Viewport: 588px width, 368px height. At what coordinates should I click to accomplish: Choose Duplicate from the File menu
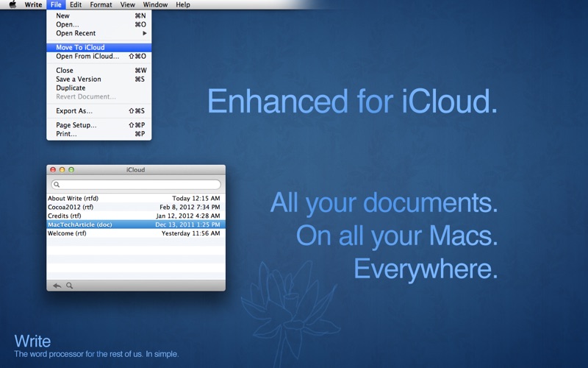click(x=99, y=88)
